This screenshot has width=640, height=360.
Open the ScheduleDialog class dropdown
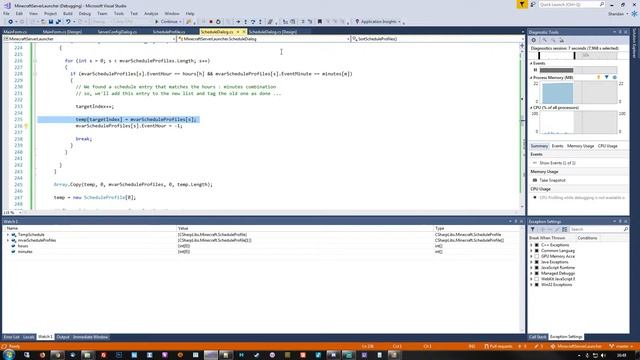pyautogui.click(x=264, y=39)
